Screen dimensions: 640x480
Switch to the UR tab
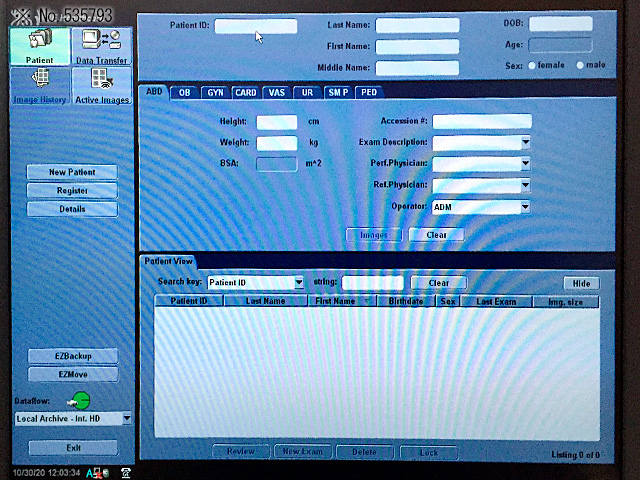pos(307,93)
